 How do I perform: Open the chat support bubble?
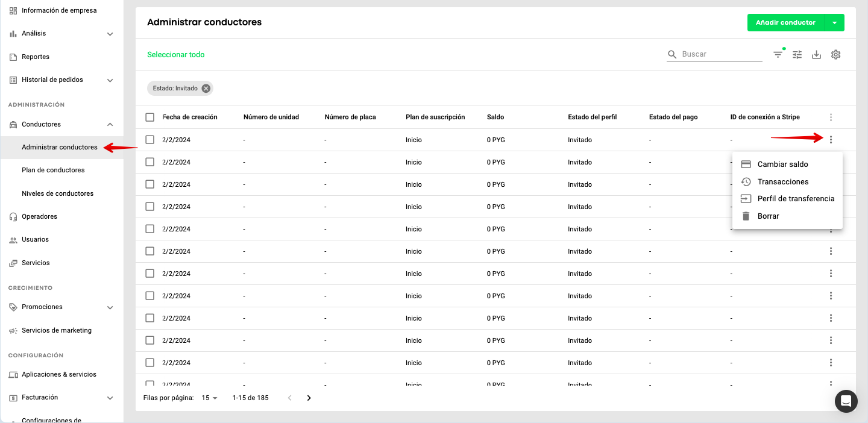click(846, 401)
